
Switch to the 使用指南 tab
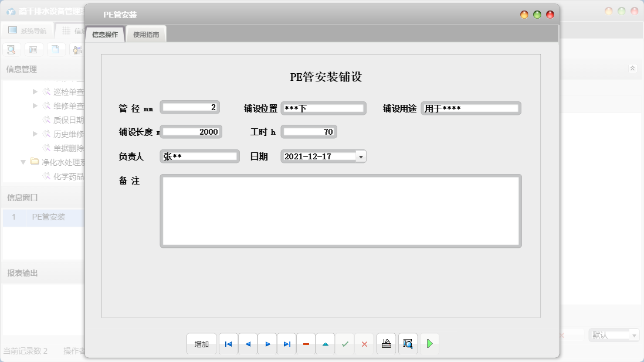click(145, 33)
